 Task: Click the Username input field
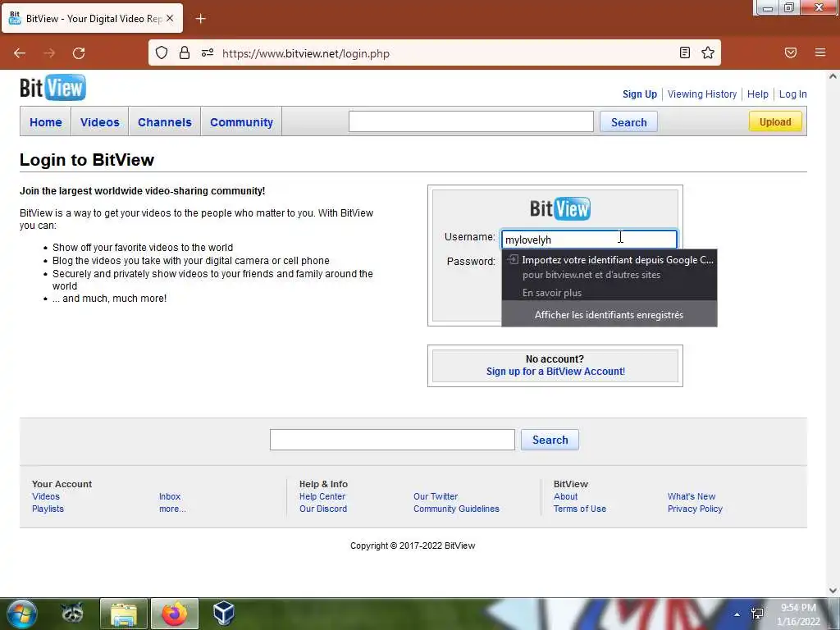pyautogui.click(x=589, y=240)
